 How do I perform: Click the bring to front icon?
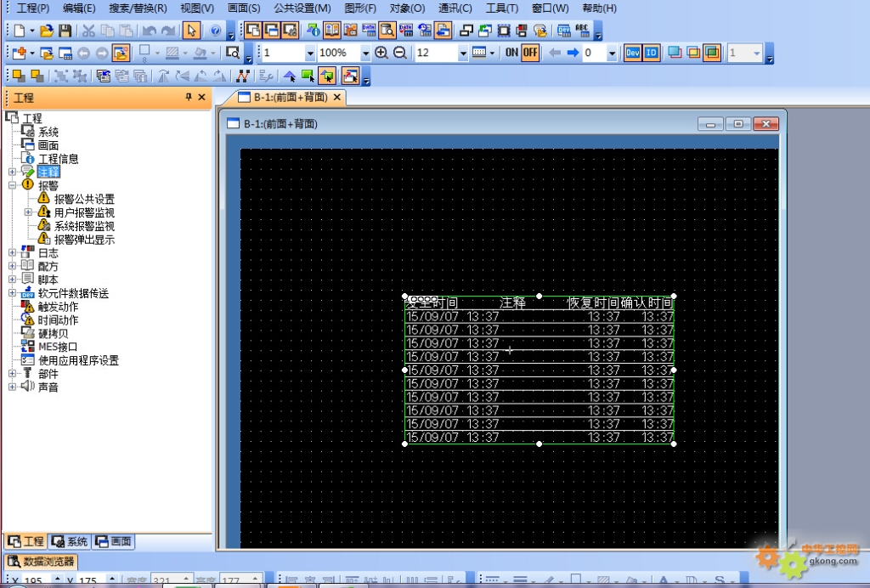coord(19,76)
